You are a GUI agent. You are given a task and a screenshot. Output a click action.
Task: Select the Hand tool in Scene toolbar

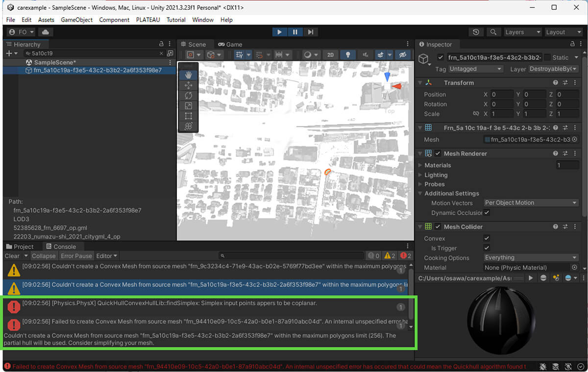coord(188,75)
